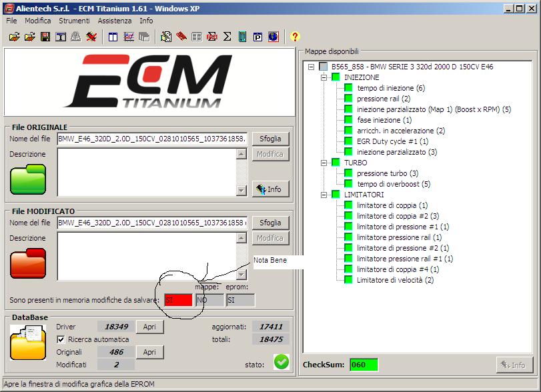541x392 pixels.
Task: Click Sfoglia for File MODIFICATO
Action: (x=271, y=223)
